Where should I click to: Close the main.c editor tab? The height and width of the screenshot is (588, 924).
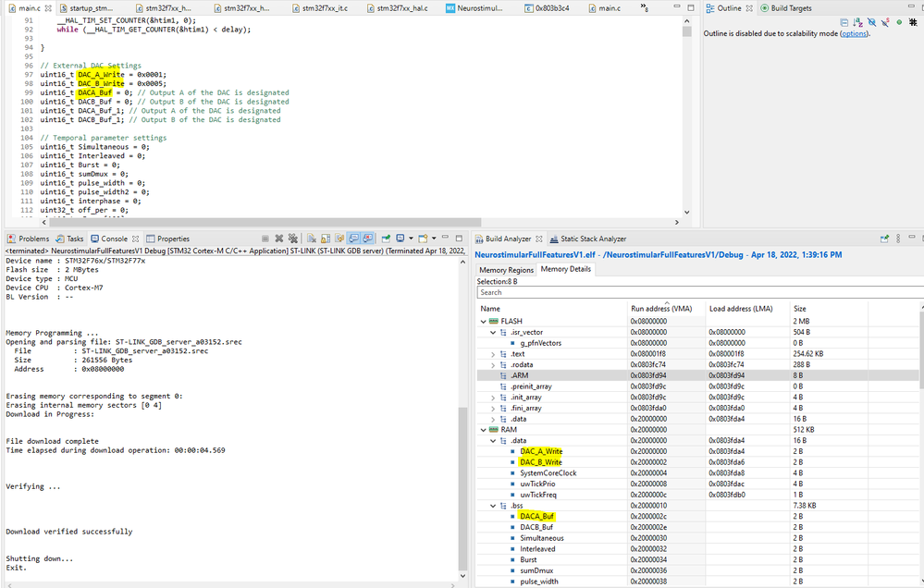(x=48, y=8)
